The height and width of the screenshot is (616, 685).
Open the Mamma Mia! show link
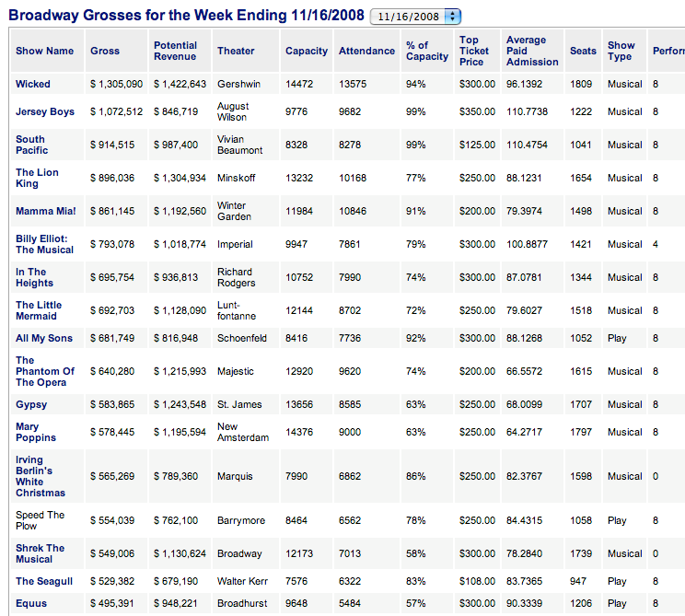pyautogui.click(x=45, y=211)
